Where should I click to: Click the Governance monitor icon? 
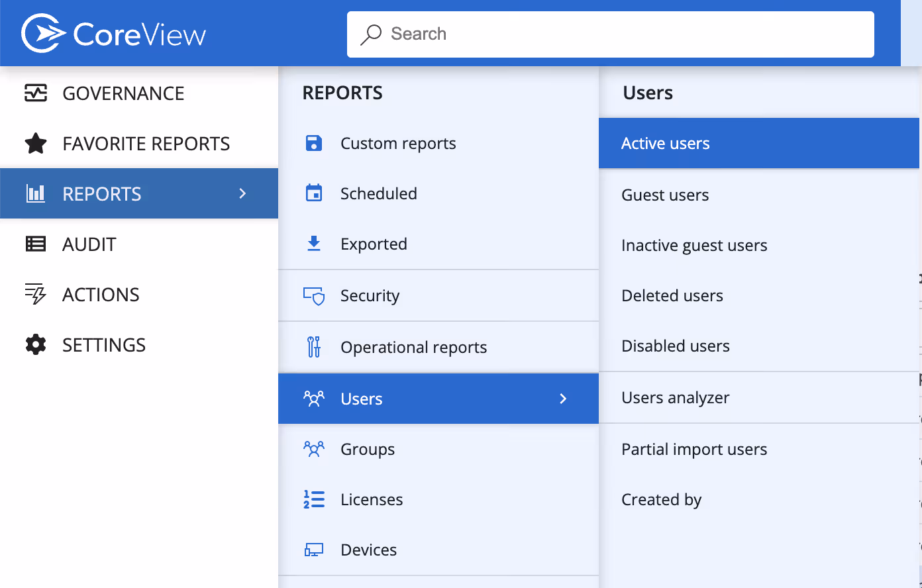tap(36, 93)
